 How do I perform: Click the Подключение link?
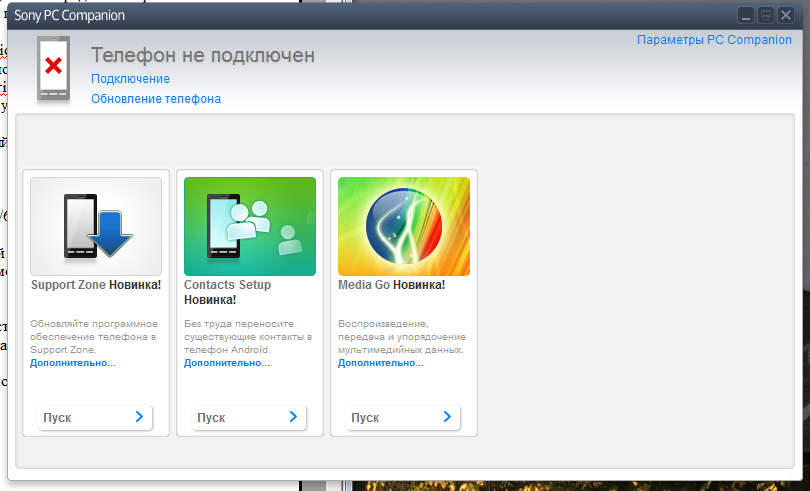130,79
